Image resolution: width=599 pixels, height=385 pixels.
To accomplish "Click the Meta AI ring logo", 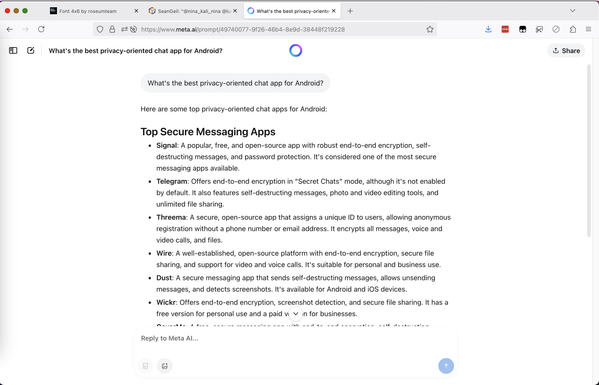I will point(296,50).
